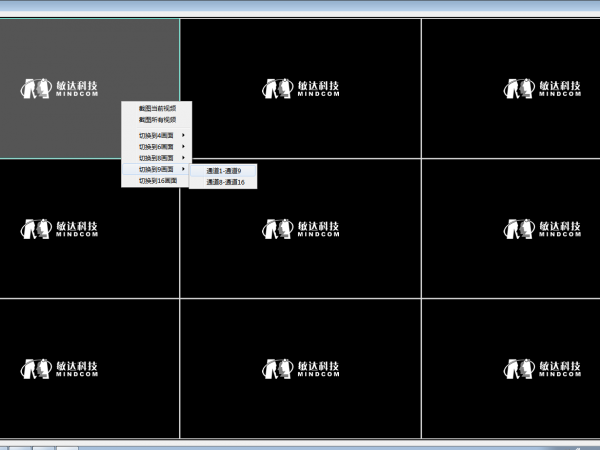Pick 通道1-通道9 from the submenu
Image resolution: width=600 pixels, height=450 pixels.
(x=224, y=171)
